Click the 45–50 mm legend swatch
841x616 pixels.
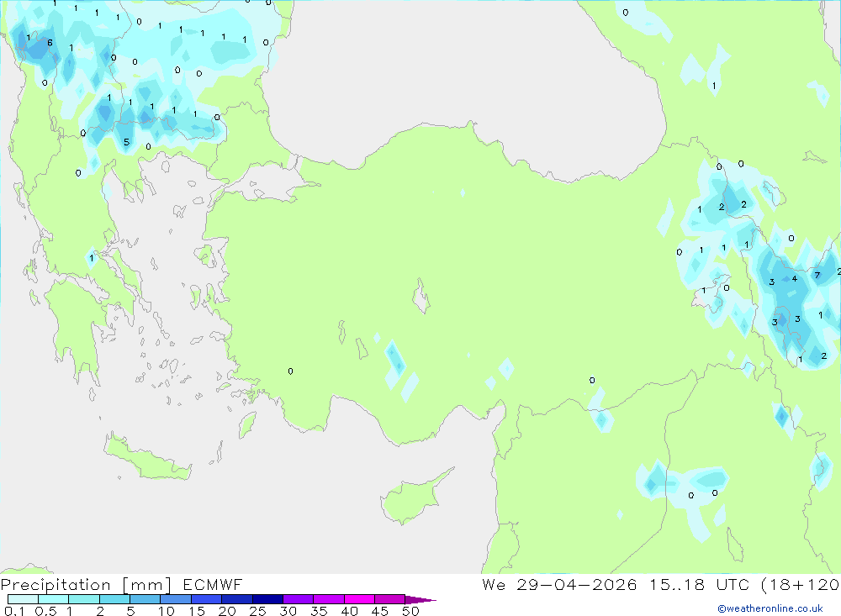coord(389,599)
